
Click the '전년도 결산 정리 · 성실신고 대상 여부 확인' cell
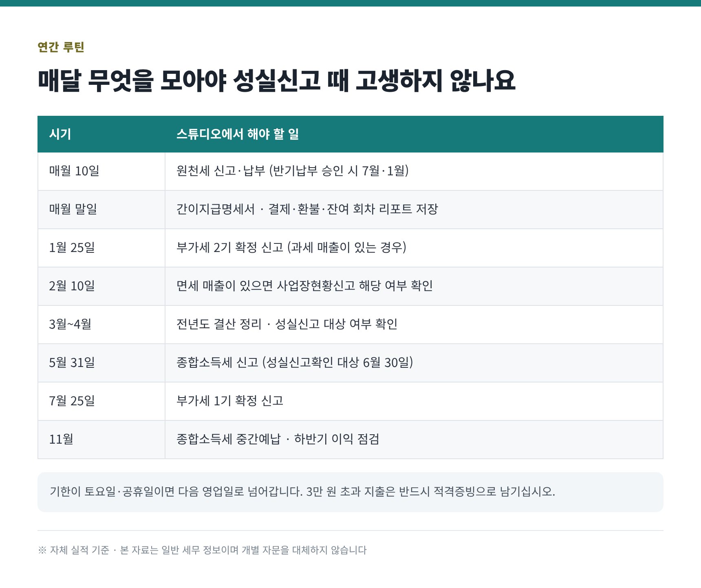pyautogui.click(x=414, y=325)
